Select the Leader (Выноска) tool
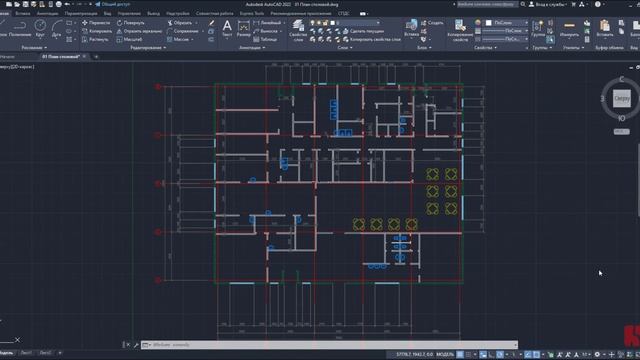640x360 pixels. pos(266,31)
